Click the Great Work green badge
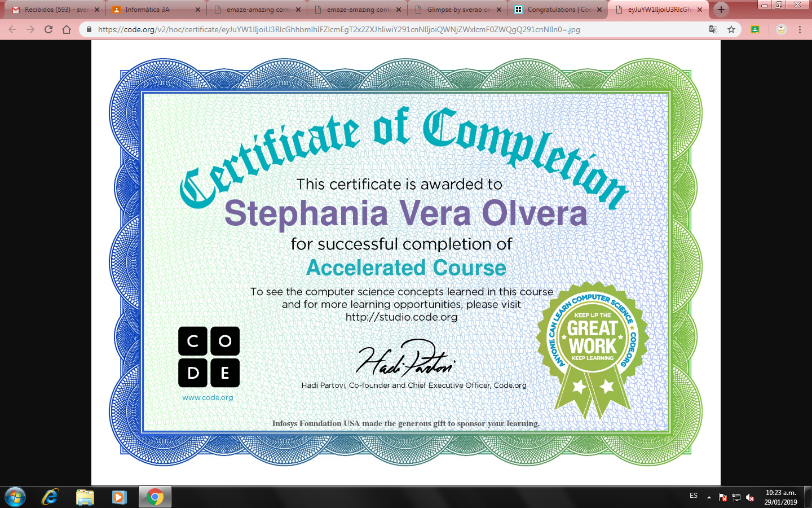The height and width of the screenshot is (508, 812). (x=592, y=350)
